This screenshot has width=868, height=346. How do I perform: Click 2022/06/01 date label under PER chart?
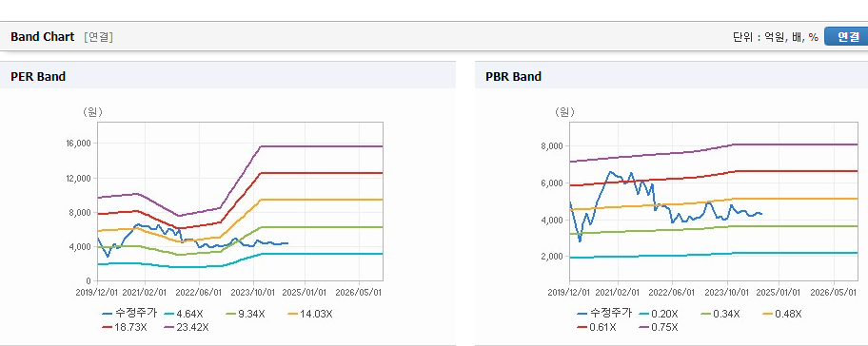199,292
